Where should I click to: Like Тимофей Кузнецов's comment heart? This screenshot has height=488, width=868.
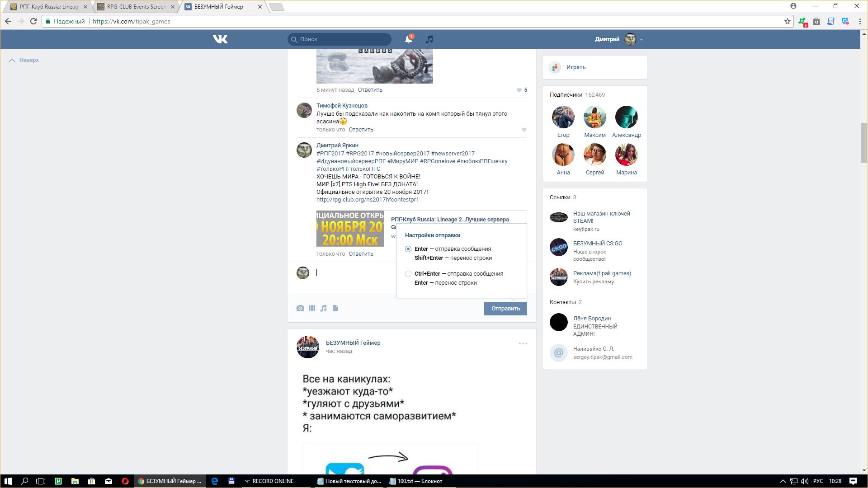[524, 130]
